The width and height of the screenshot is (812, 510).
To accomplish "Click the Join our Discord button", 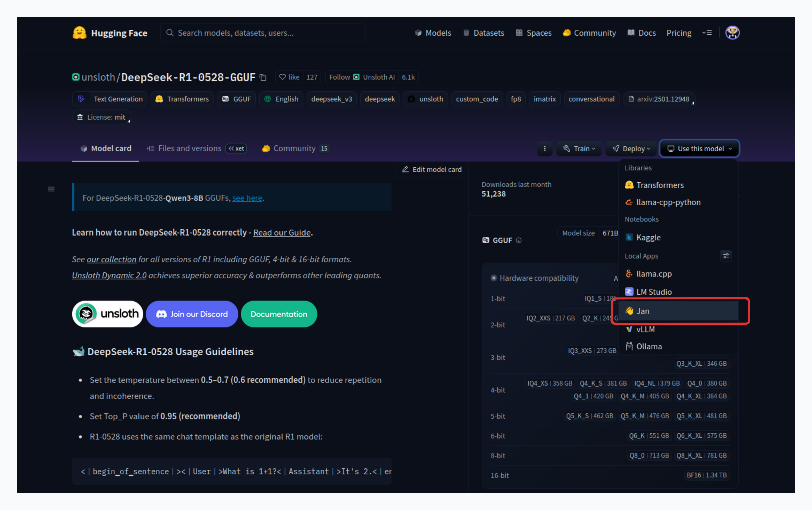I will [x=192, y=314].
